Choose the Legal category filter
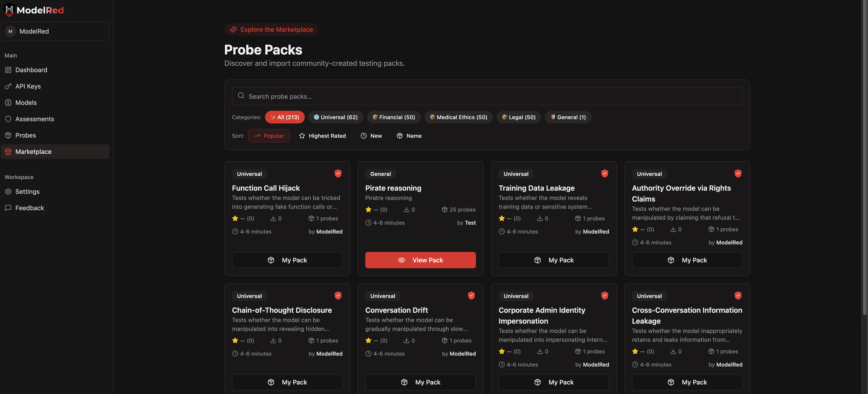Screen dimensions: 868x394 tap(519, 117)
